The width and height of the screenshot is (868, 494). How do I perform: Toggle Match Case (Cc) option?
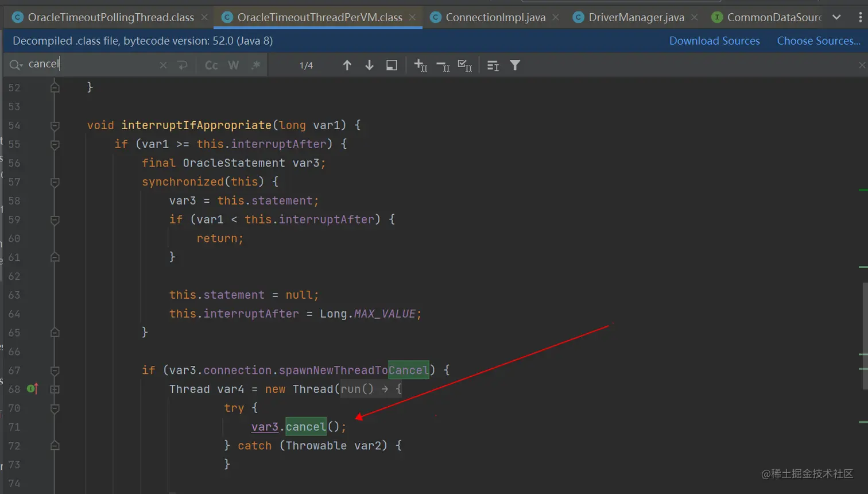211,65
